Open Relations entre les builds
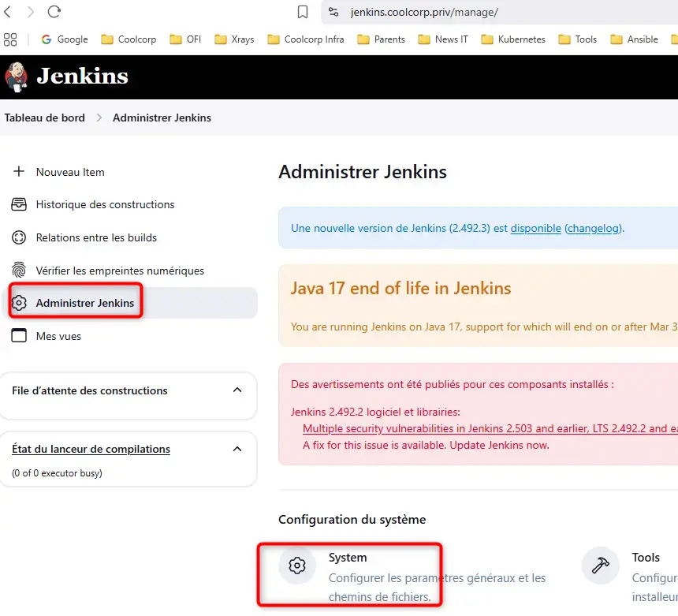 pyautogui.click(x=96, y=237)
